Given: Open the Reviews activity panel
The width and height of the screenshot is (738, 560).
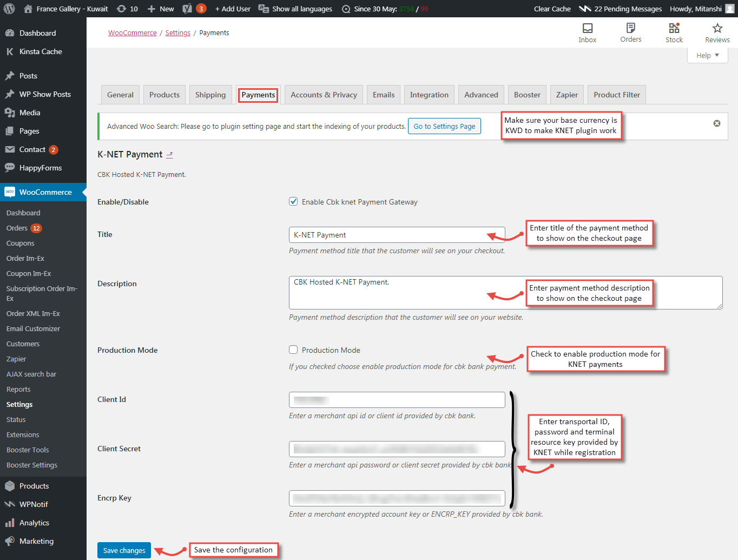Looking at the screenshot, I should [717, 32].
